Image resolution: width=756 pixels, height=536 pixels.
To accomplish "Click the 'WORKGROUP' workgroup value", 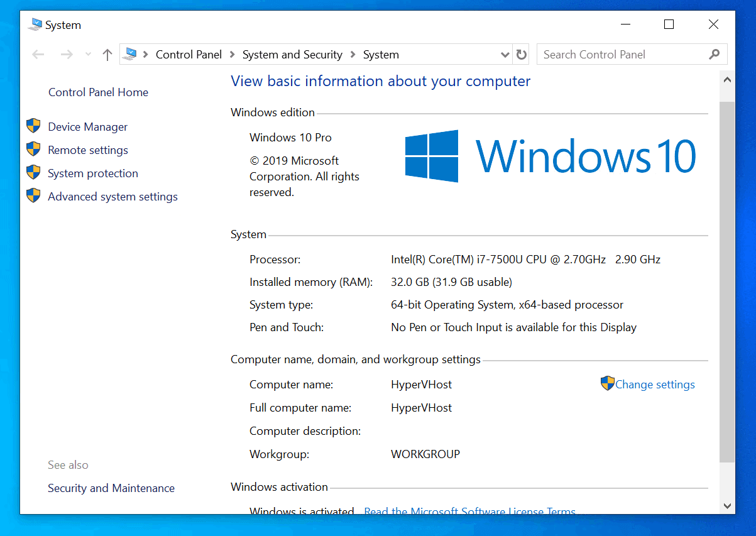I will pos(425,454).
